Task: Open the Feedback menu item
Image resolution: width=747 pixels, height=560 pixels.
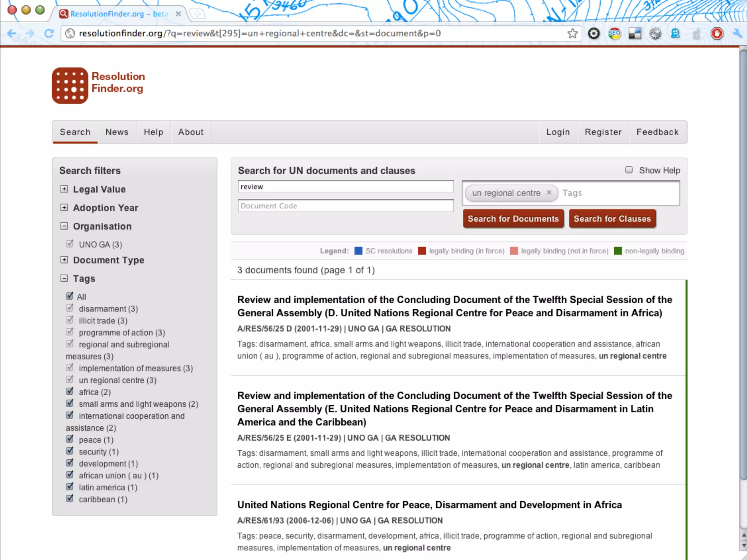Action: click(x=657, y=132)
